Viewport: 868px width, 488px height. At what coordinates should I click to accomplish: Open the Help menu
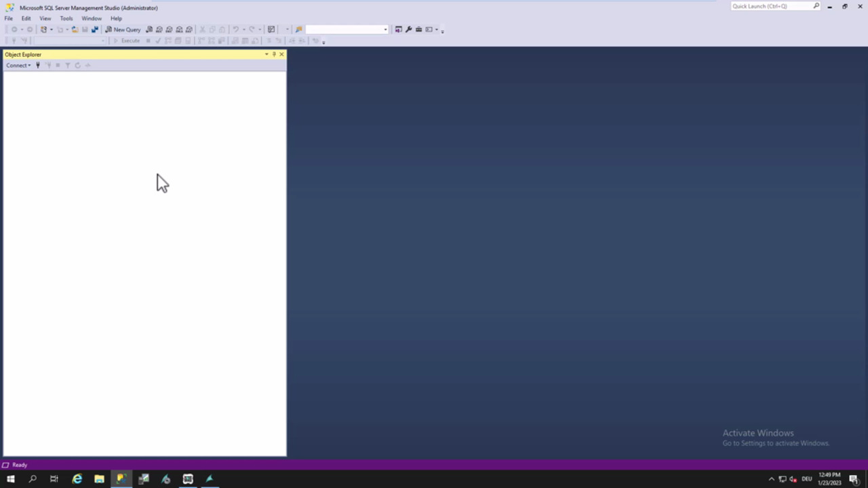[116, 18]
